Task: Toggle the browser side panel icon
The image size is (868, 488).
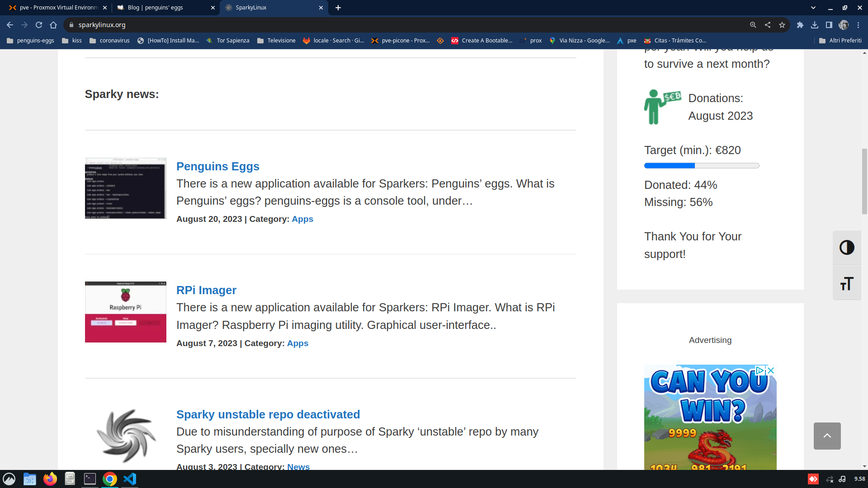Action: point(829,25)
